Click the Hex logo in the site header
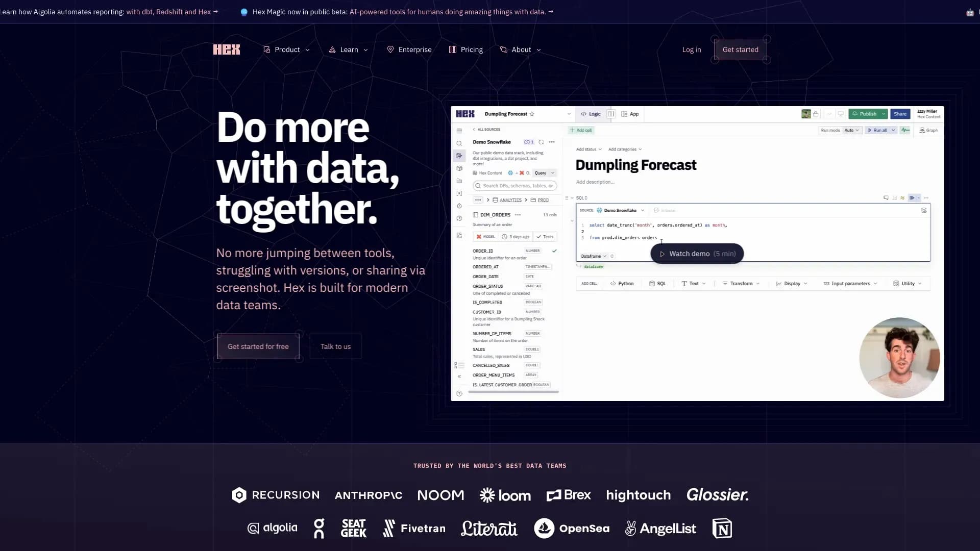Viewport: 980px width, 551px height. (227, 49)
